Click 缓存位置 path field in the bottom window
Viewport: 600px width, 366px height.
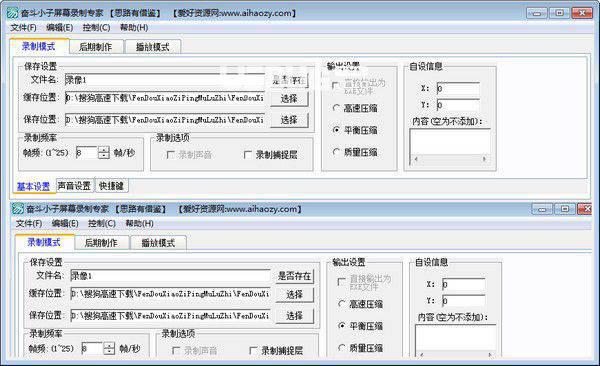click(170, 294)
